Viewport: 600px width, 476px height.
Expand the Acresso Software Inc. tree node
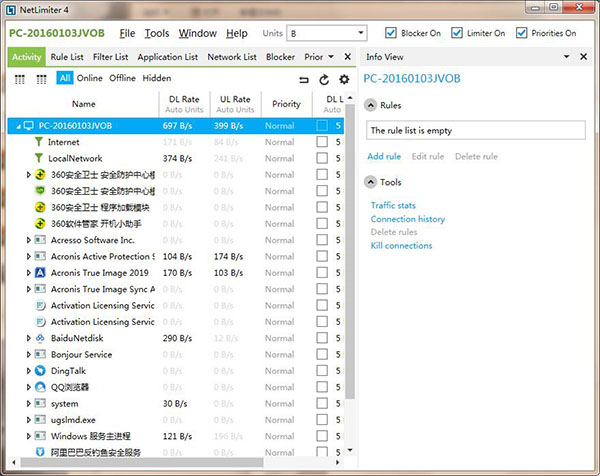click(x=28, y=240)
